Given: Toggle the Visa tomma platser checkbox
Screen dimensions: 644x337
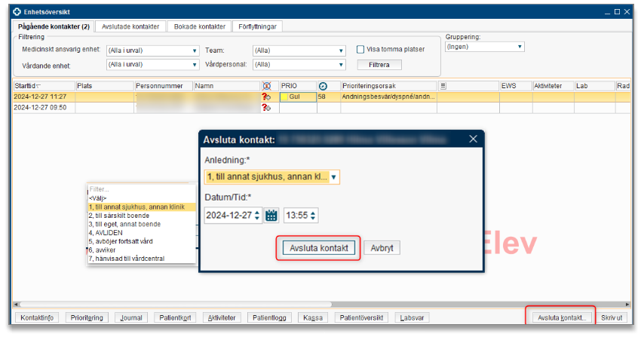Looking at the screenshot, I should (360, 50).
